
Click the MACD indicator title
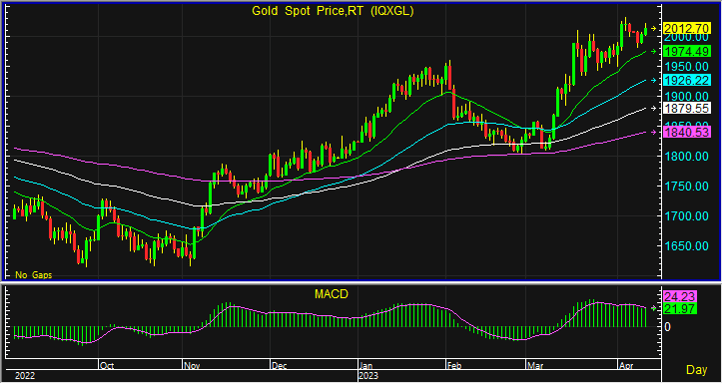[x=331, y=294]
